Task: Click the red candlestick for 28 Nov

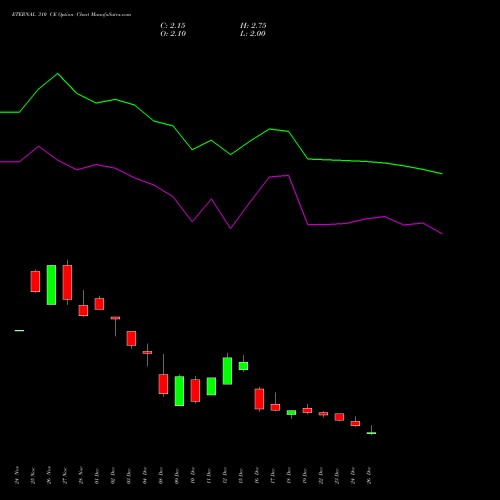Action: coord(83,310)
